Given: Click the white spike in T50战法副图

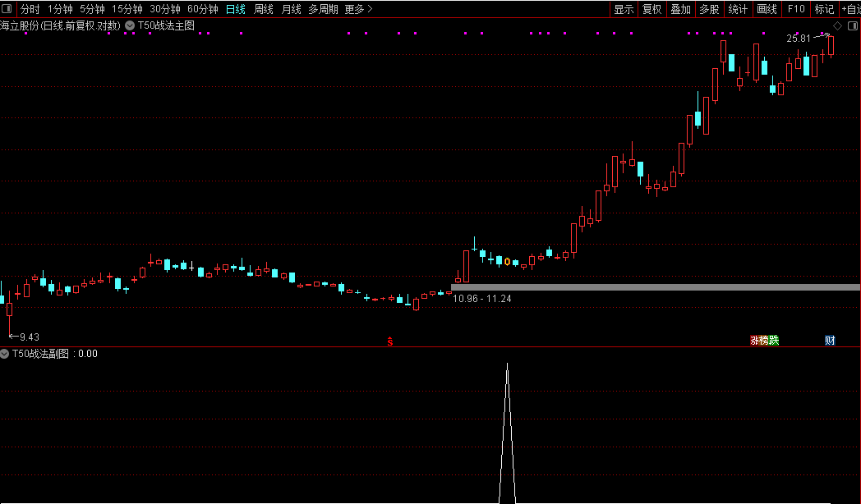Looking at the screenshot, I should pyautogui.click(x=508, y=433).
